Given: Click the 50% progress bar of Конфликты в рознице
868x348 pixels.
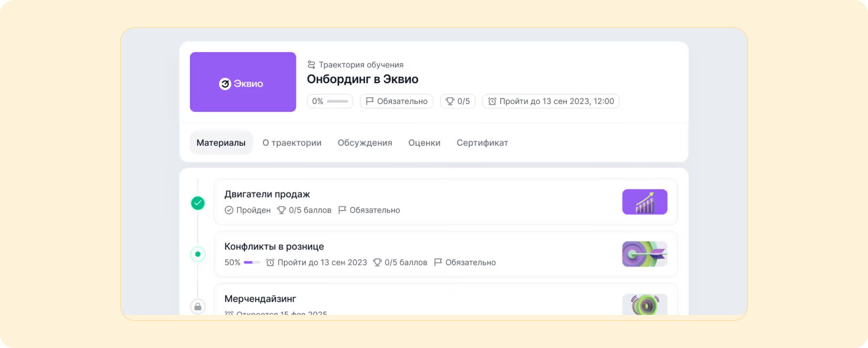Looking at the screenshot, I should click(252, 262).
